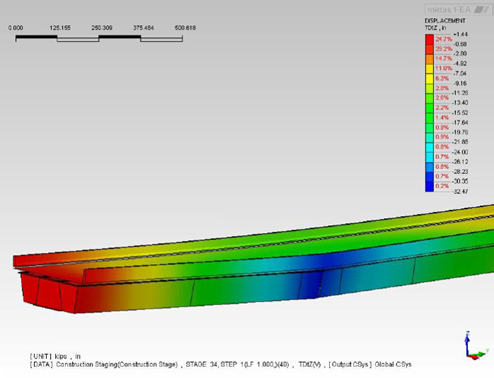
Task: Click the 500.618 scale bar label
Action: coord(185,28)
